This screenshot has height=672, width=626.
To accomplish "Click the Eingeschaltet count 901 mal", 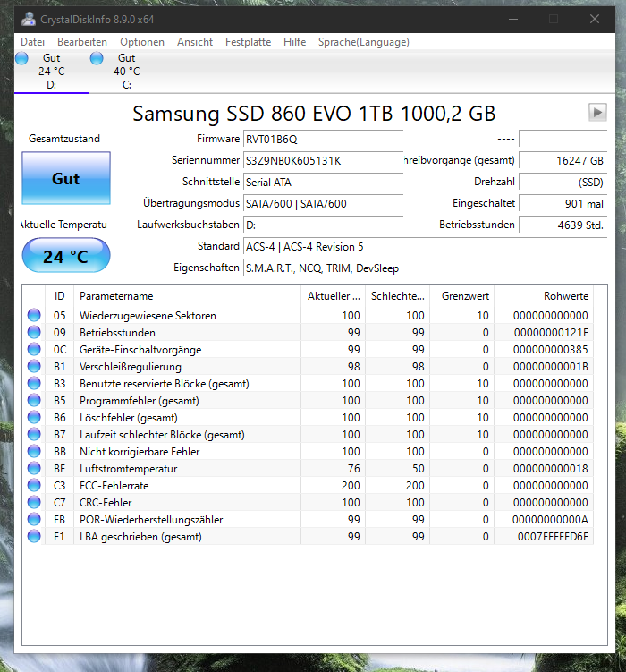I will tap(563, 203).
